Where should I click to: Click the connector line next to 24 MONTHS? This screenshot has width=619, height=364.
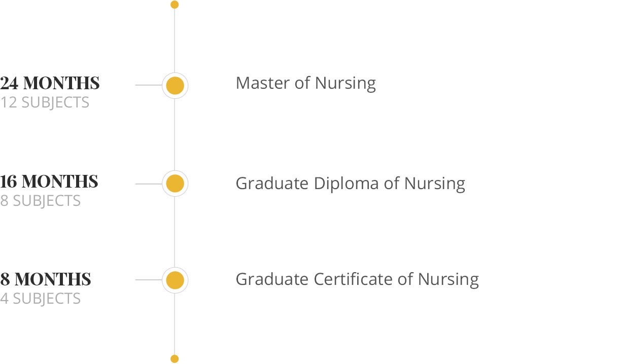149,85
